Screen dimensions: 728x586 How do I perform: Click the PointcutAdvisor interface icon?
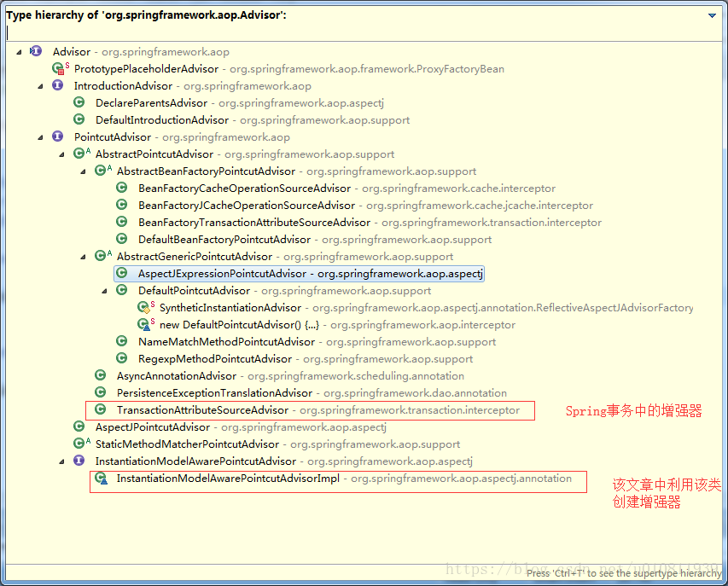(57, 136)
